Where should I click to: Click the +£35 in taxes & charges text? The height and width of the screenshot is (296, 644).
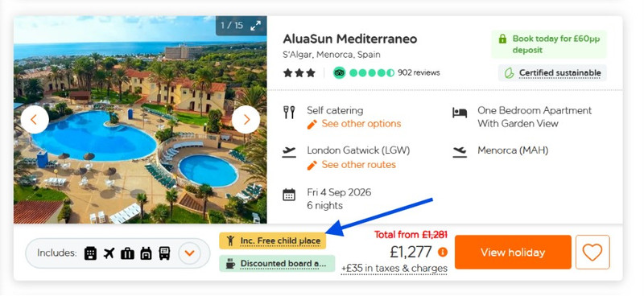tap(394, 269)
